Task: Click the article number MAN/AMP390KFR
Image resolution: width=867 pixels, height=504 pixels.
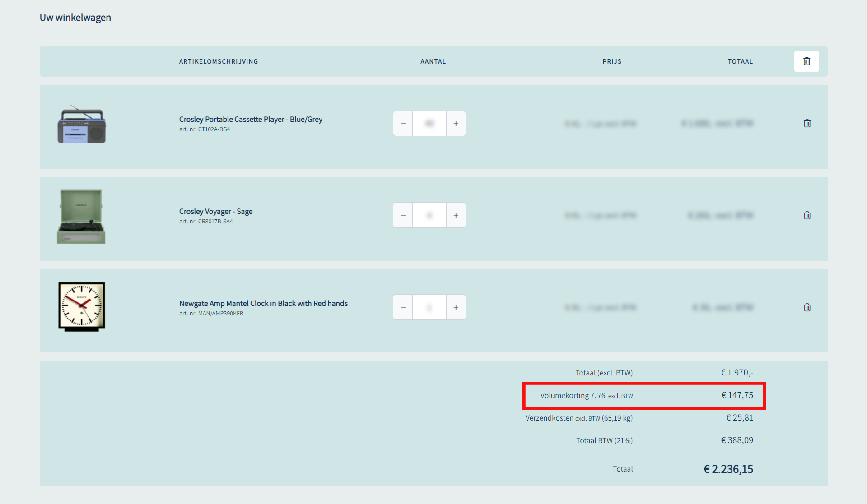Action: (221, 314)
